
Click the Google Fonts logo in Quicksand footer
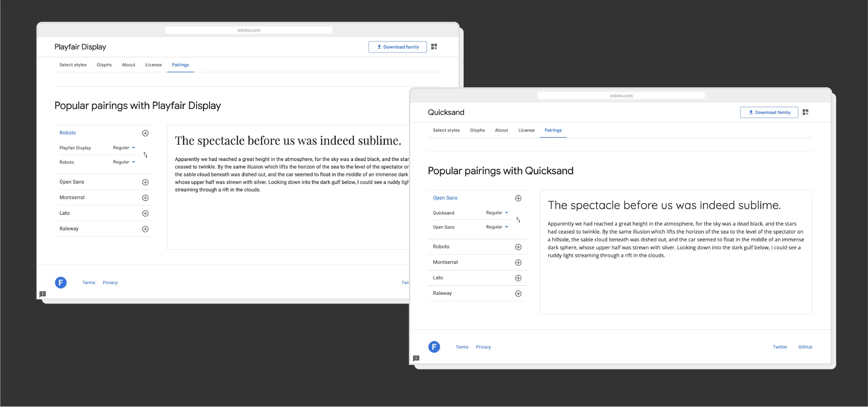434,347
